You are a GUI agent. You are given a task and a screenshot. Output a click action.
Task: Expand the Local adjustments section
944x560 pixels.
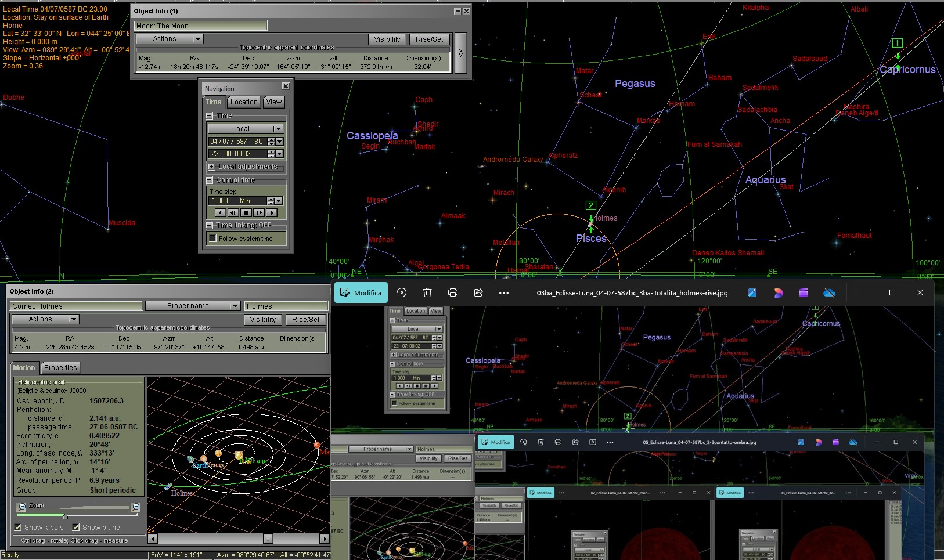pos(211,167)
